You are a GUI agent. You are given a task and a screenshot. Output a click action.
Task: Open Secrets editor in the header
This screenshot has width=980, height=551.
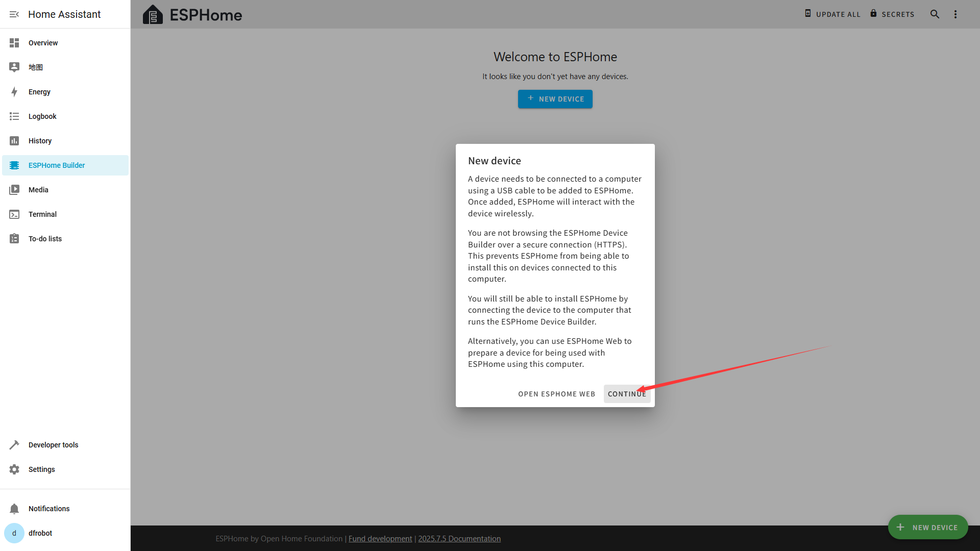point(892,14)
